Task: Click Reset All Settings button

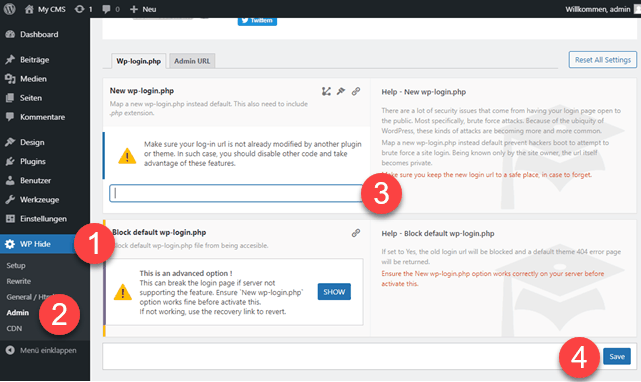Action: [603, 60]
